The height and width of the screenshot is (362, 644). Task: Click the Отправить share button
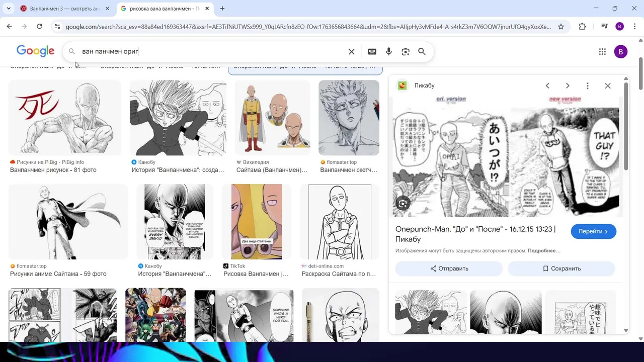pyautogui.click(x=449, y=268)
